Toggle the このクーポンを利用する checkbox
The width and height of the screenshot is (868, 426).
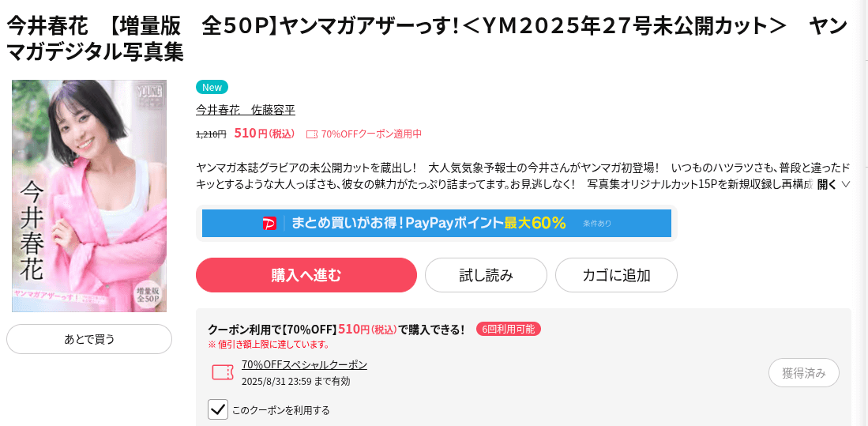218,410
